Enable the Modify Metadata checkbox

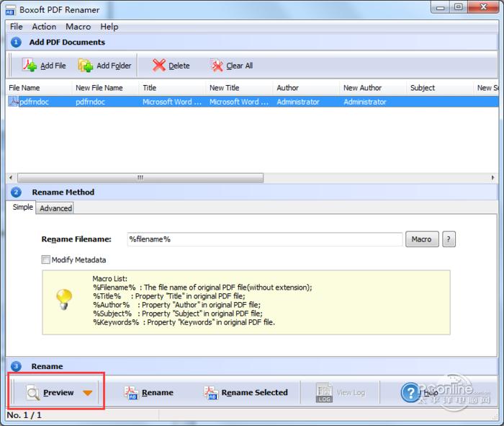pos(46,259)
